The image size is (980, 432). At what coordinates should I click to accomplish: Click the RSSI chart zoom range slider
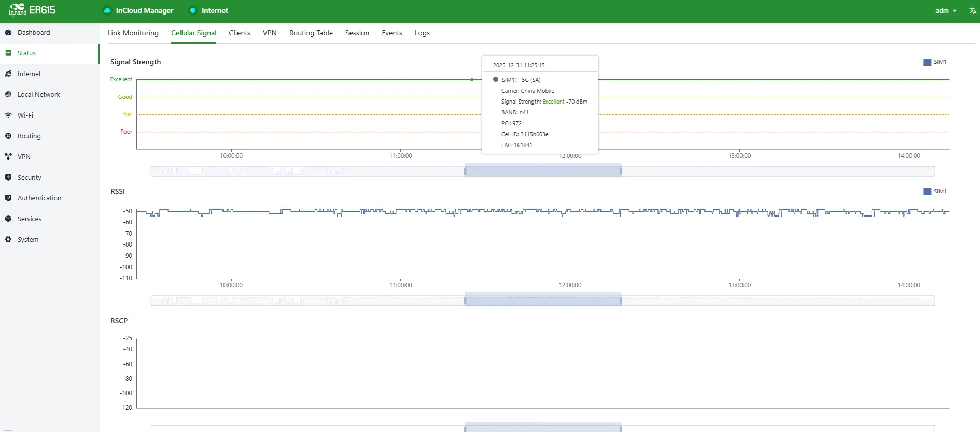point(543,300)
